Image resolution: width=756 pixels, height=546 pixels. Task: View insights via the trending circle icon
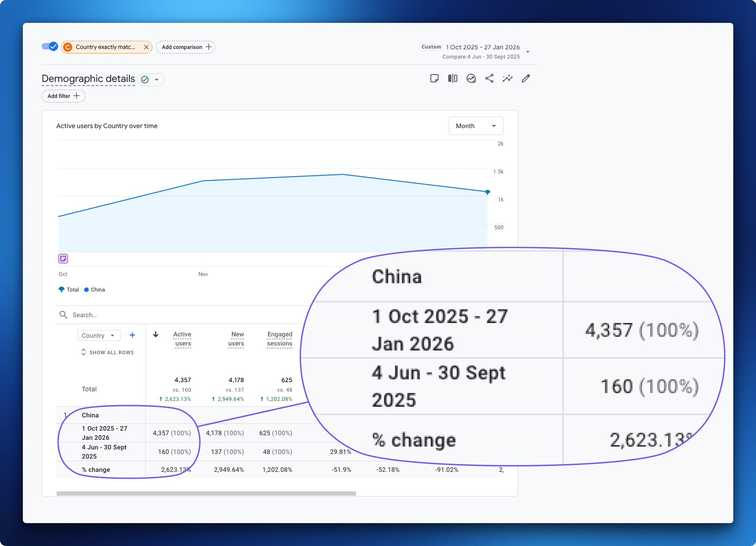pyautogui.click(x=471, y=78)
